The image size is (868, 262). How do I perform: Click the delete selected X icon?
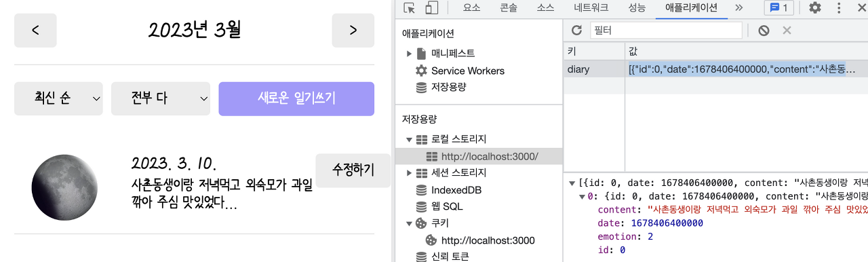(787, 31)
